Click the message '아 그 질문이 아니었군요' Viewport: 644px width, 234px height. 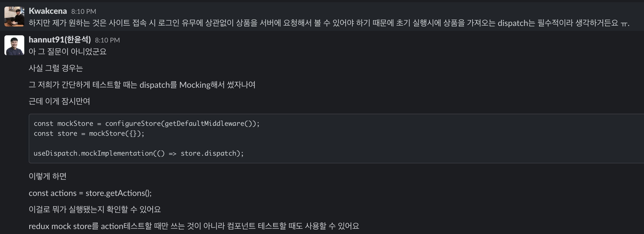coord(68,52)
